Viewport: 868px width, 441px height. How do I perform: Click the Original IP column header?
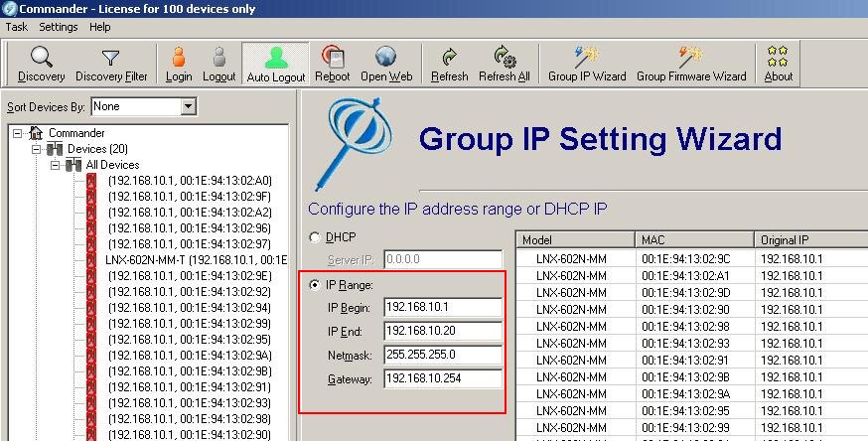pos(811,240)
